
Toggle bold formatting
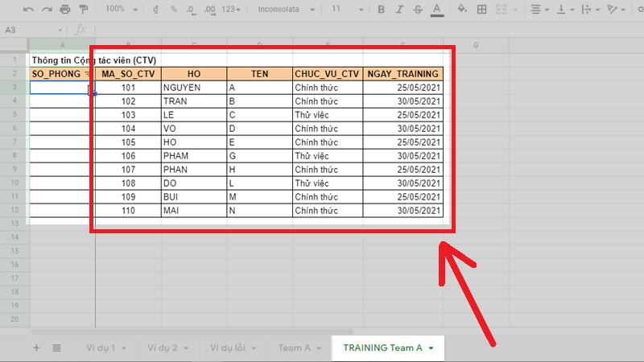pos(381,10)
